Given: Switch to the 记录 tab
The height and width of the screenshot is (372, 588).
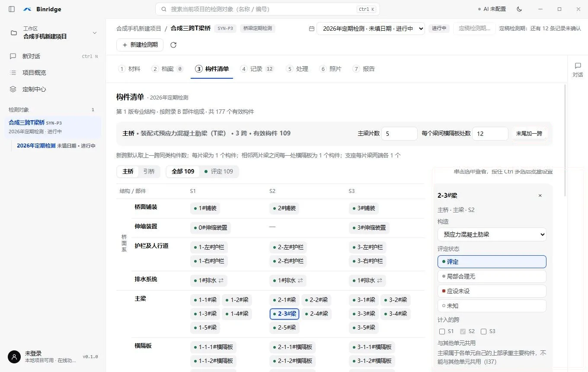Looking at the screenshot, I should tap(257, 69).
